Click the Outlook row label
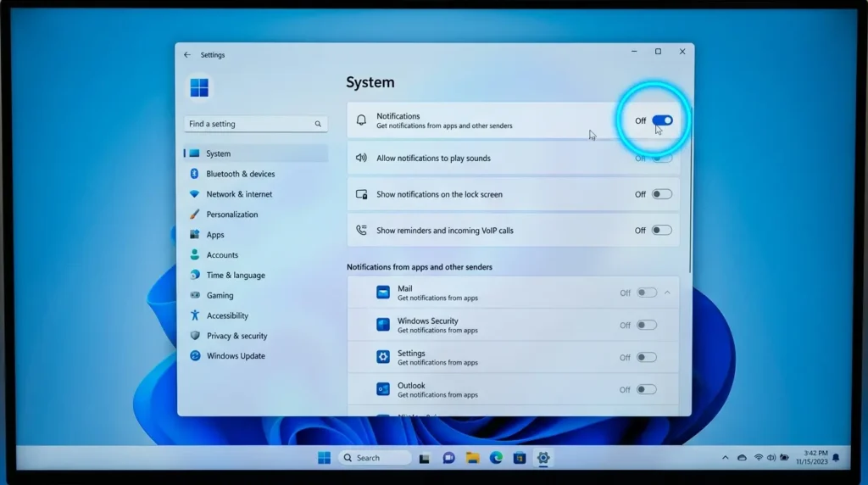The width and height of the screenshot is (868, 485). click(x=411, y=385)
